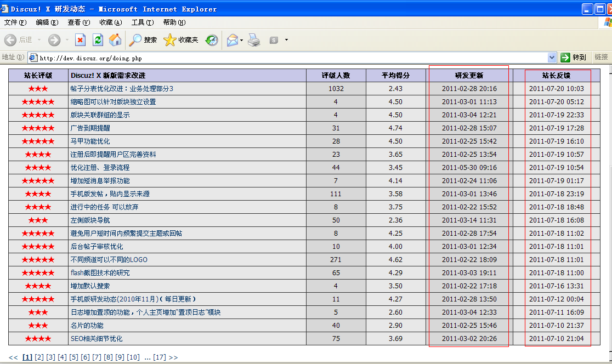Viewport: 612px width, 364px height.
Task: Click the Forward arrow button
Action: tap(54, 40)
